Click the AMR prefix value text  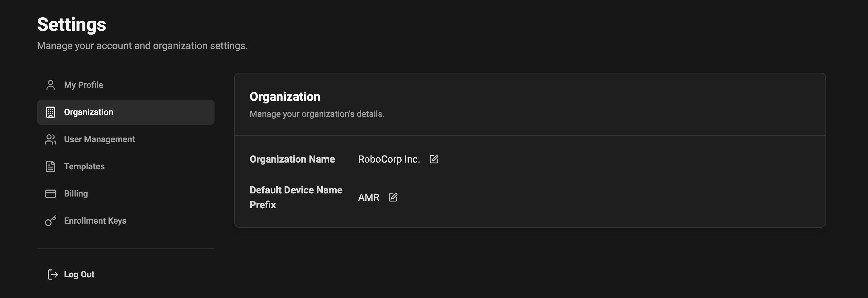tap(368, 197)
